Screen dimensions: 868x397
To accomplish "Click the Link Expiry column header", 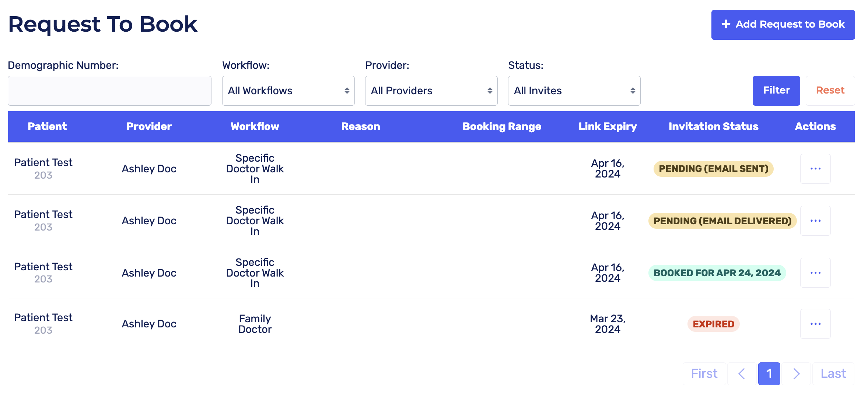I will pyautogui.click(x=608, y=126).
